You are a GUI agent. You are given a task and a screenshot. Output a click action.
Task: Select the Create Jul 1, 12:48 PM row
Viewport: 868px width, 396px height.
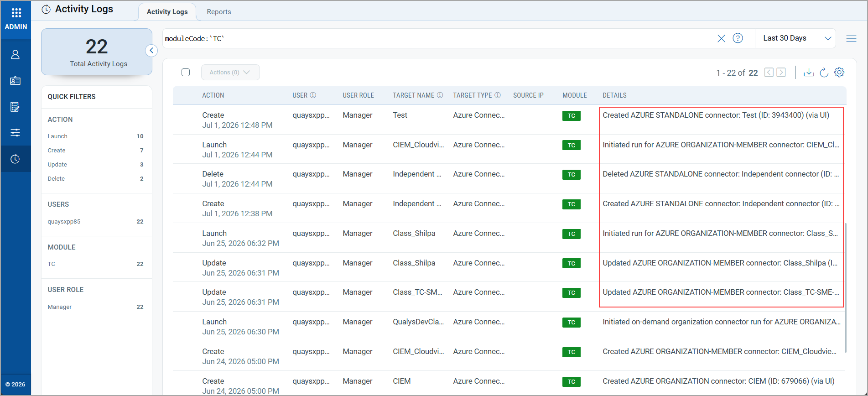click(509, 120)
